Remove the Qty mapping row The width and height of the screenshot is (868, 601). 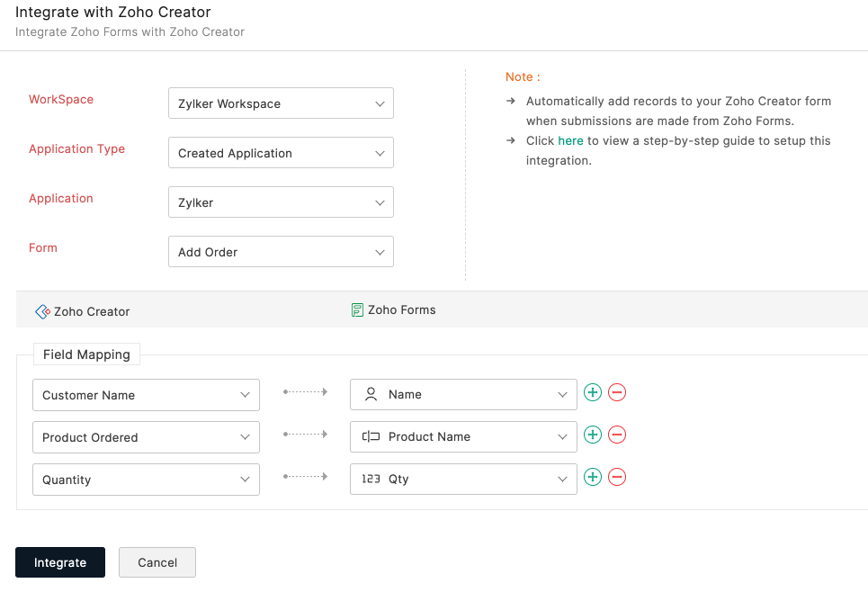tap(617, 477)
